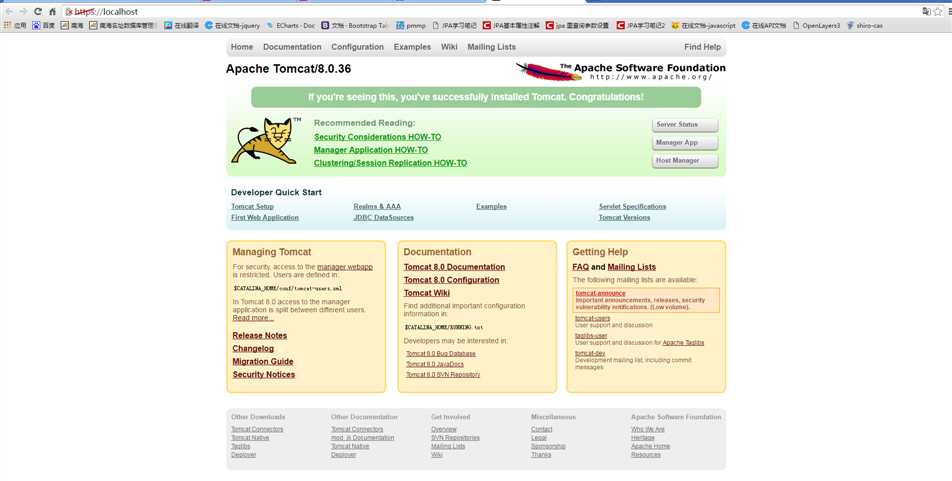Viewport: 952px width, 481px height.
Task: Click the browser back arrow
Action: pyautogui.click(x=9, y=12)
